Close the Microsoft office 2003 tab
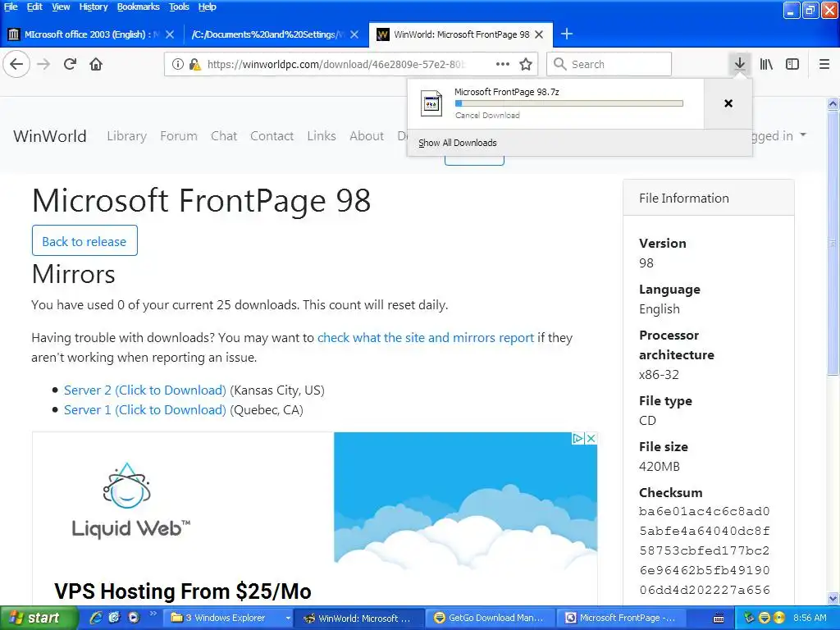The height and width of the screenshot is (630, 840). [170, 34]
